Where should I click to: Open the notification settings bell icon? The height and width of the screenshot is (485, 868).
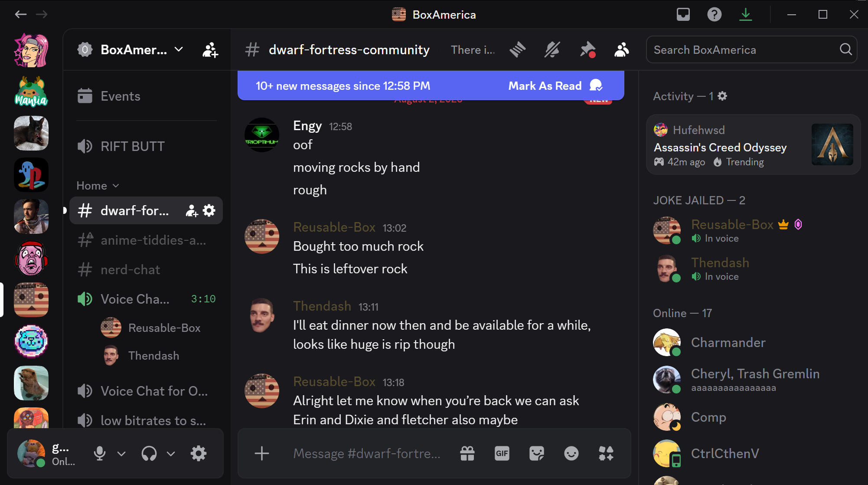click(x=552, y=50)
